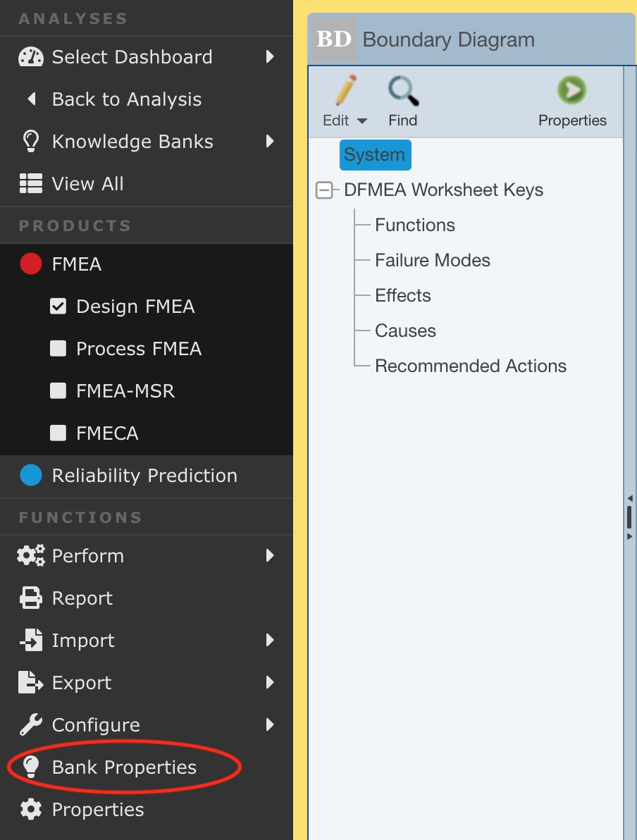
Task: Collapse the DFMEA Worksheet Keys node
Action: 325,190
